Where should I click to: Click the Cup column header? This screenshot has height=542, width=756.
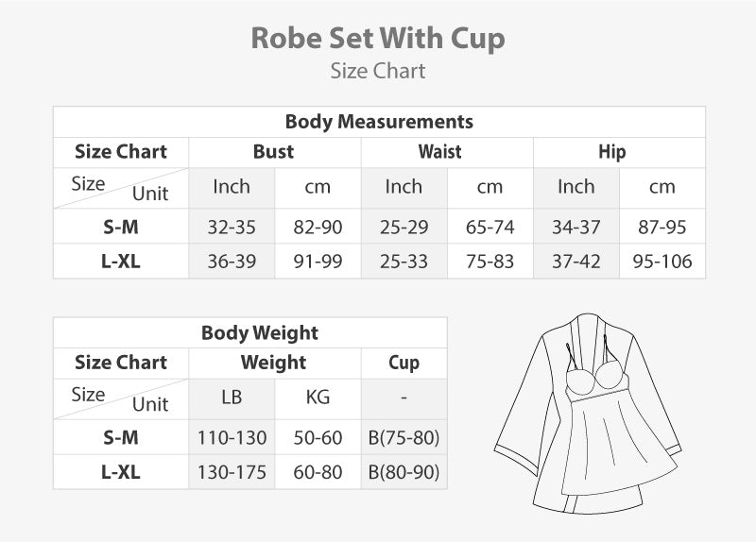click(x=404, y=363)
